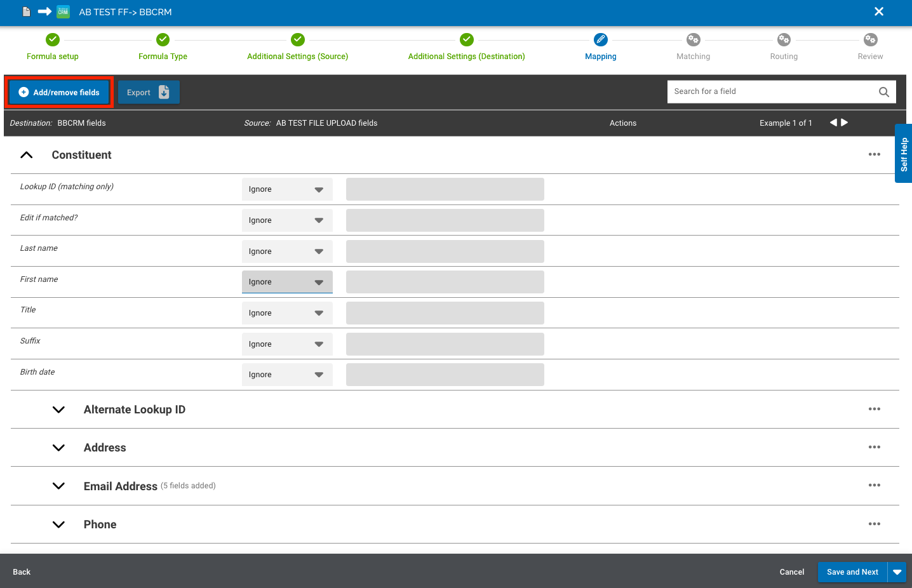Show previous example with left arrow

point(833,123)
